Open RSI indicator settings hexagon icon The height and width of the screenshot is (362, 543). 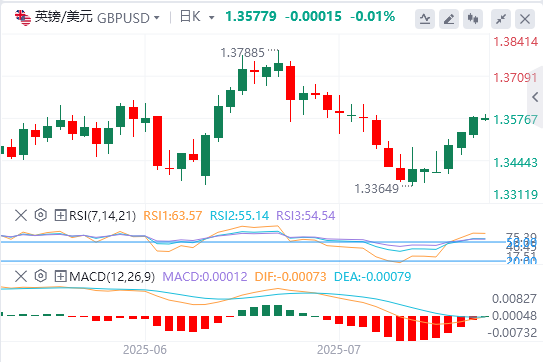(x=41, y=215)
